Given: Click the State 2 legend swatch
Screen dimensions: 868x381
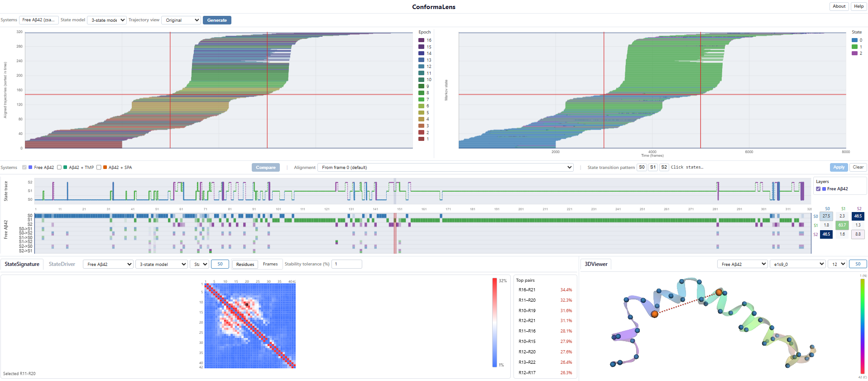Looking at the screenshot, I should point(854,53).
